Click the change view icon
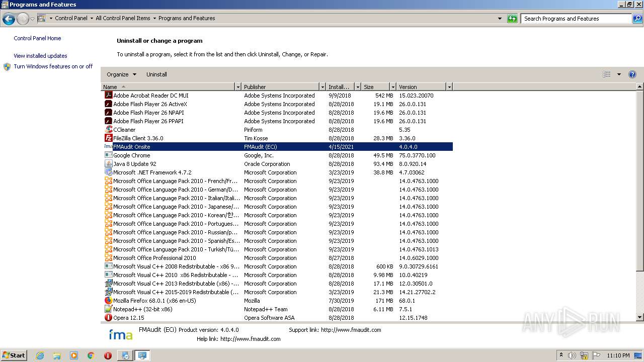Image resolution: width=644 pixels, height=362 pixels. coord(607,74)
